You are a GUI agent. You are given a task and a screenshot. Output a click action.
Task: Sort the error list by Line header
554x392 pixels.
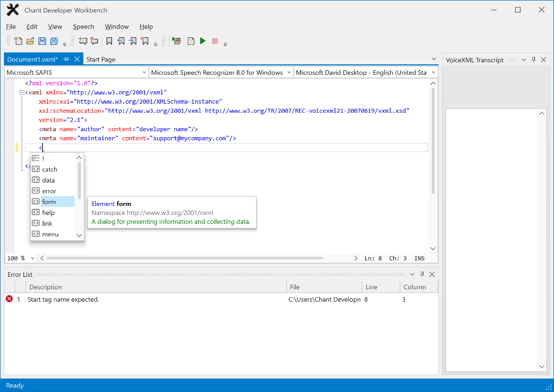click(381, 287)
